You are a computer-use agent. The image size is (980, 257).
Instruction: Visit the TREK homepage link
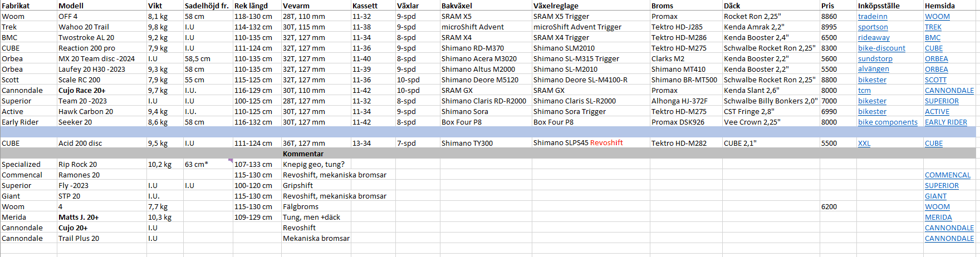(933, 27)
